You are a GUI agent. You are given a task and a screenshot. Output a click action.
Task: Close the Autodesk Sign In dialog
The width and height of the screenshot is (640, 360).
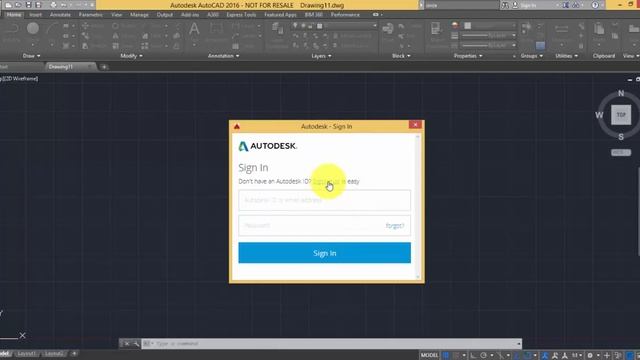coord(415,125)
